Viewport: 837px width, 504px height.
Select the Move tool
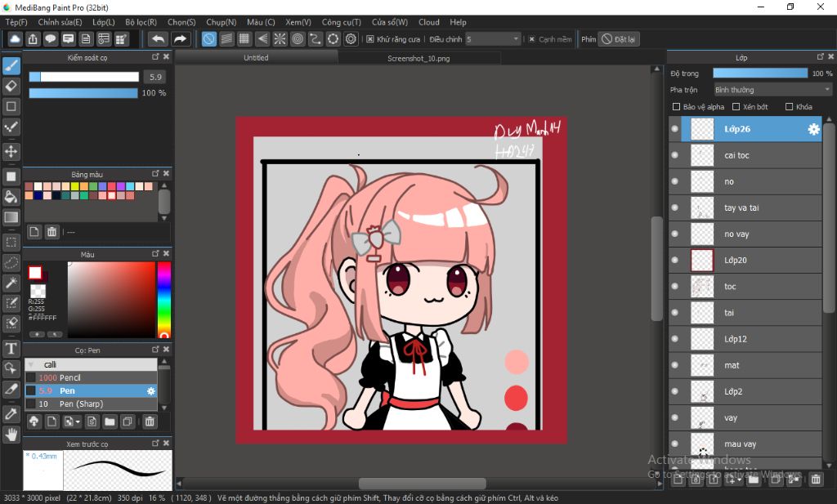pos(11,151)
